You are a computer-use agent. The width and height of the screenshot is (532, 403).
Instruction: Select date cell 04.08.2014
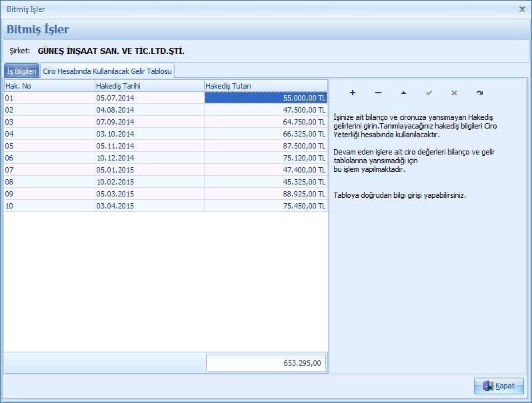pos(149,110)
